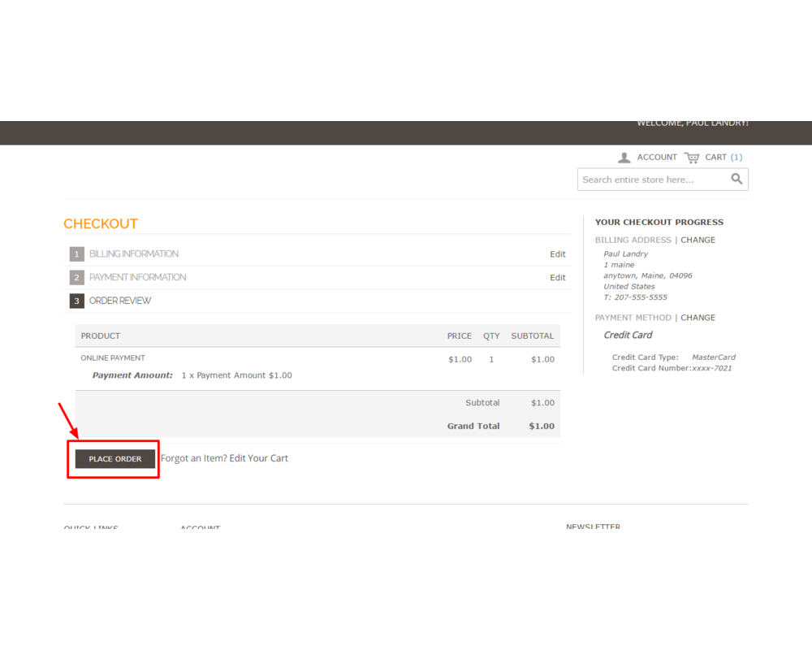Click the search magnifier icon
The width and height of the screenshot is (812, 650).
736,180
